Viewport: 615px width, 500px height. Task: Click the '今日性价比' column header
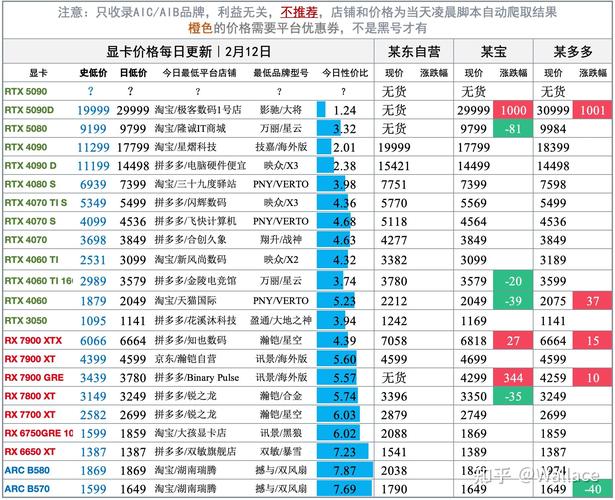point(345,73)
